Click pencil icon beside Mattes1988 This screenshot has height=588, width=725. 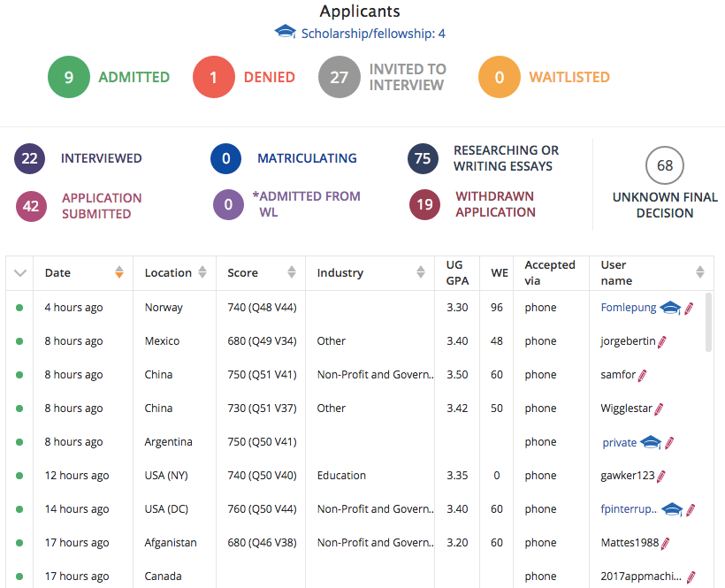pyautogui.click(x=666, y=543)
